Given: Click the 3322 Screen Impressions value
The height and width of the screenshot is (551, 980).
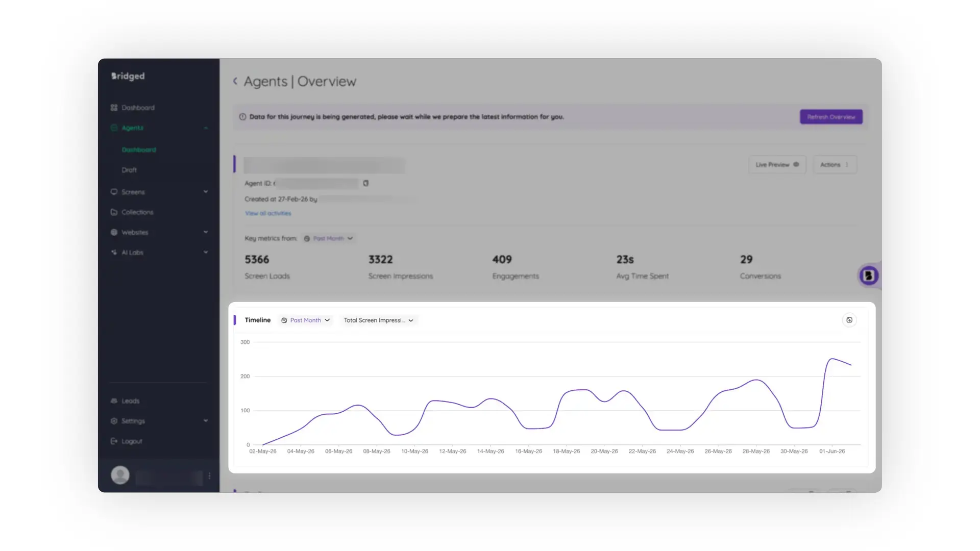Looking at the screenshot, I should 381,260.
